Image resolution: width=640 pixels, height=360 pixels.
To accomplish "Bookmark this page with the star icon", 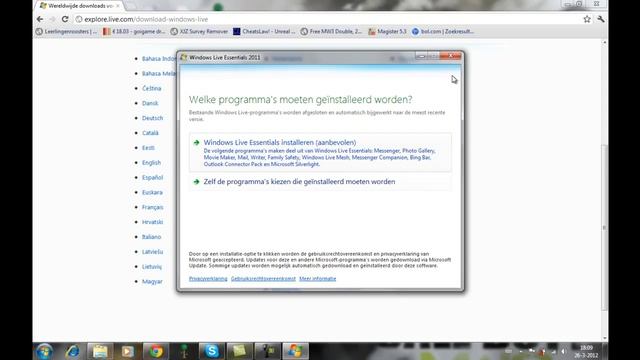I will (x=587, y=19).
